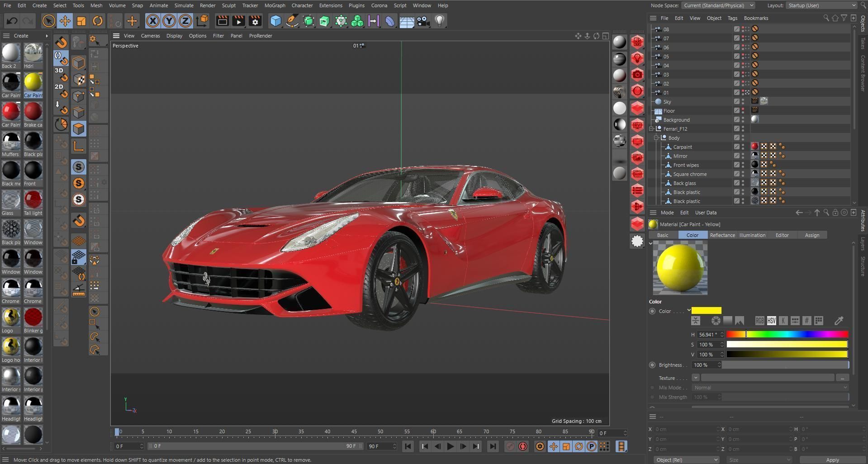
Task: Click the Render to Picture Viewer icon
Action: point(238,21)
